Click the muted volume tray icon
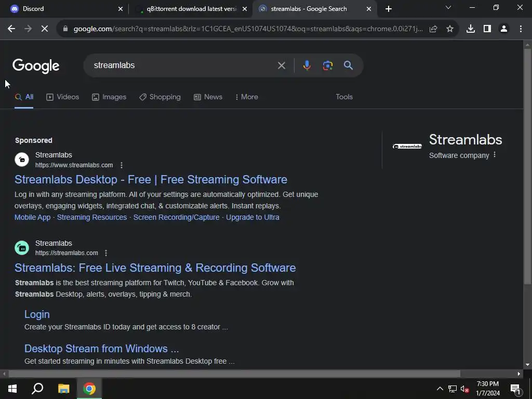This screenshot has width=532, height=399. 465,389
